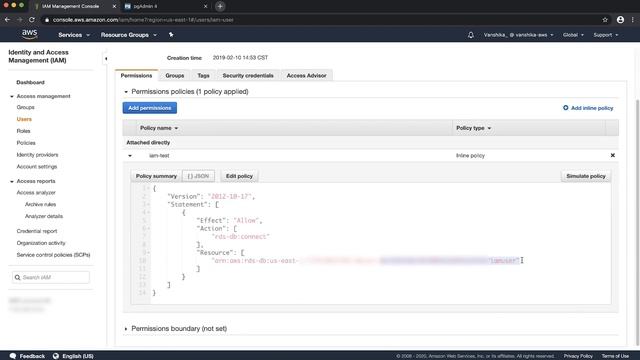This screenshot has width=640, height=360.
Task: Collapse Access management sidebar group
Action: 11,96
